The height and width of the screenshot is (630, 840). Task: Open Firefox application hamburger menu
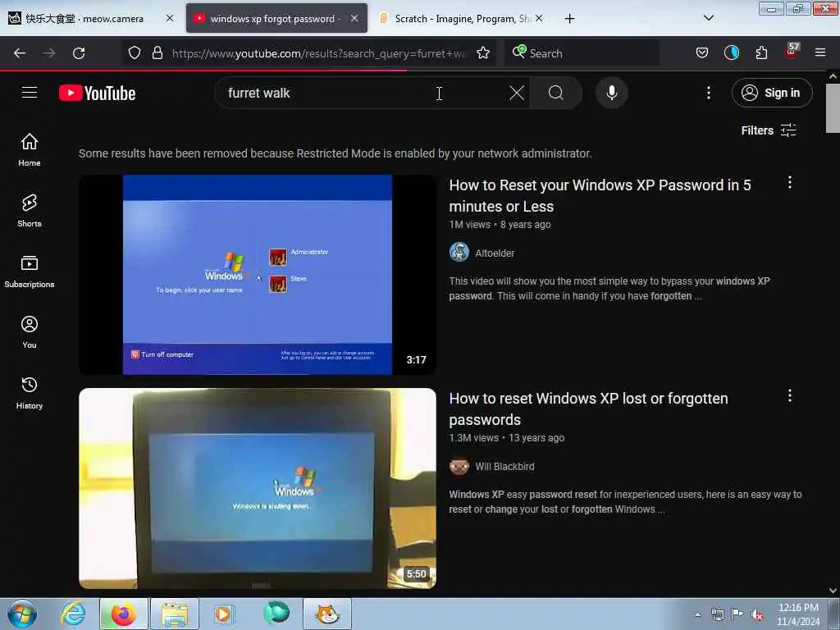click(820, 52)
